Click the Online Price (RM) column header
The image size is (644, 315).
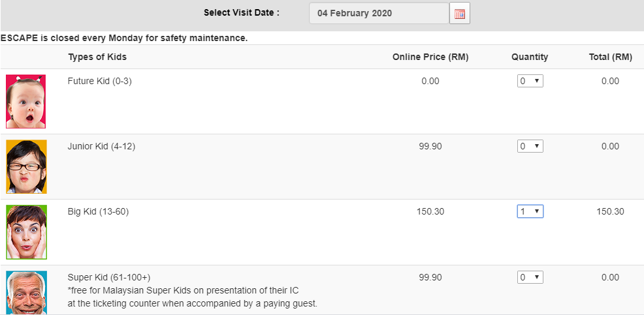pos(430,57)
